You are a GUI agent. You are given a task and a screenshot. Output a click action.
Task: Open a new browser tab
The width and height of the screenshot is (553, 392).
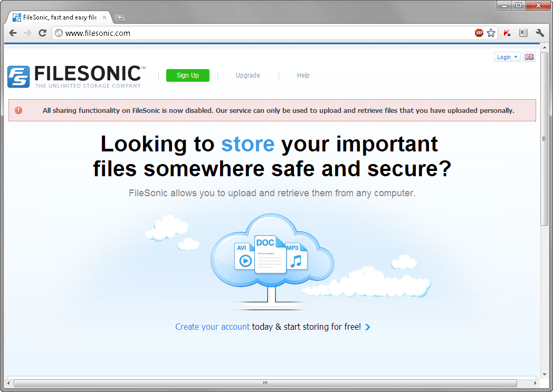click(x=120, y=17)
